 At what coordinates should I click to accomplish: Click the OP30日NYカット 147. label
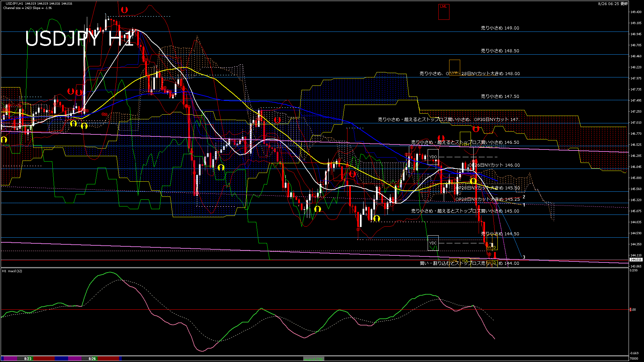click(x=496, y=119)
